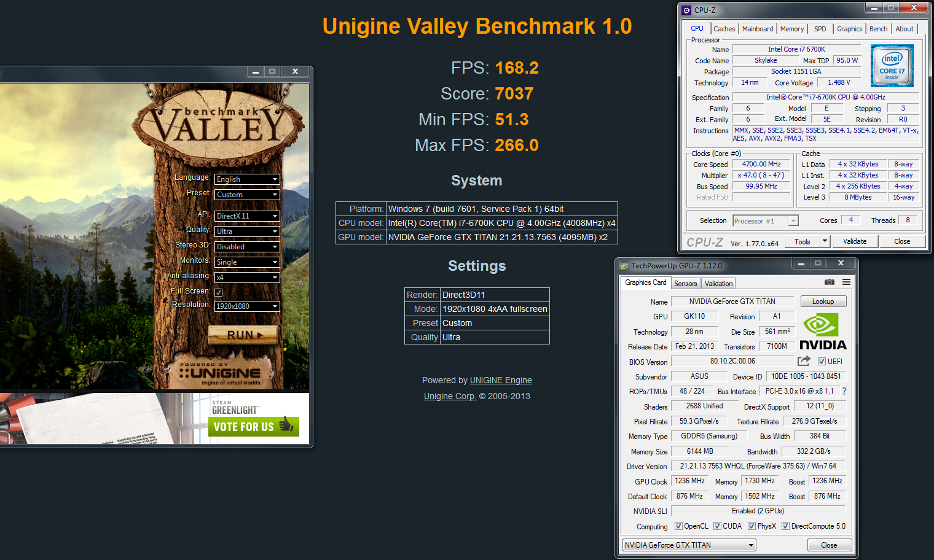Click the Driver Version field in GPU-Z
Image resolution: width=934 pixels, height=560 pixels.
click(x=758, y=466)
